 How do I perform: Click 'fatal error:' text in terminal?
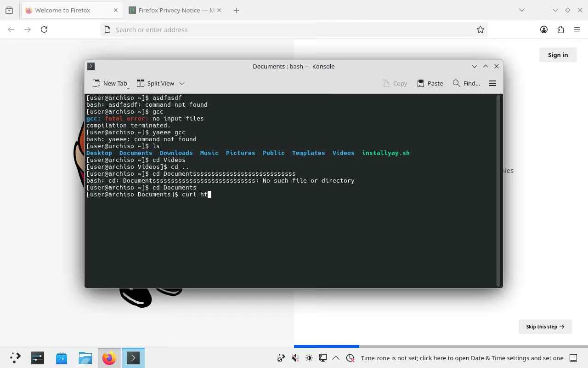coord(127,118)
